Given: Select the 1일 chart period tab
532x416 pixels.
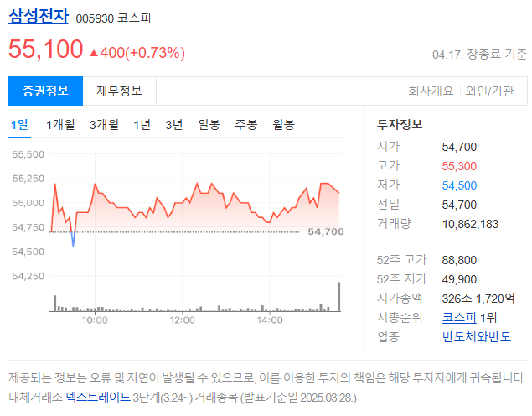Looking at the screenshot, I should (x=19, y=125).
